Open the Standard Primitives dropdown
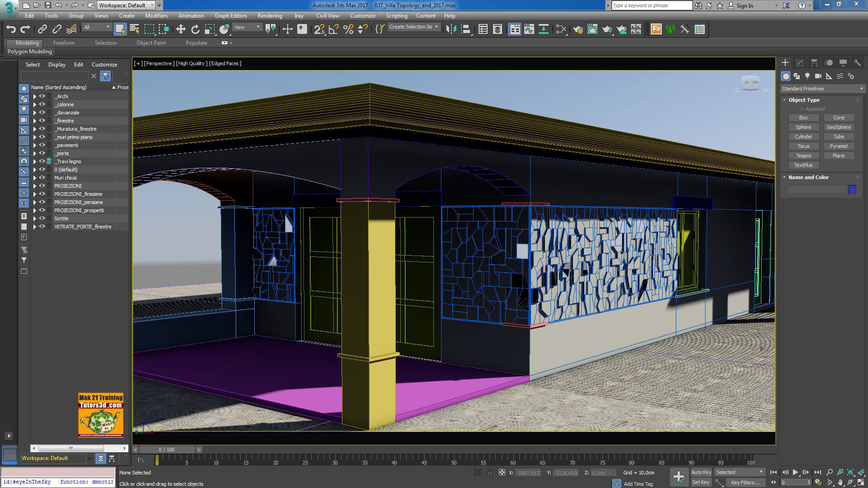 822,89
